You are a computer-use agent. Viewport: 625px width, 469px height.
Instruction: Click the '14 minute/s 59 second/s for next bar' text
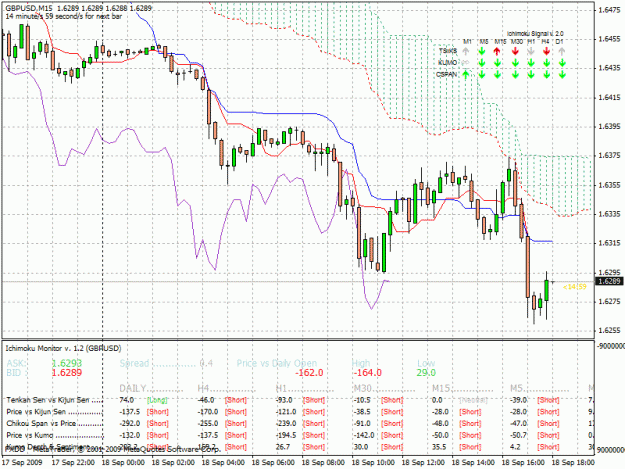[64, 16]
